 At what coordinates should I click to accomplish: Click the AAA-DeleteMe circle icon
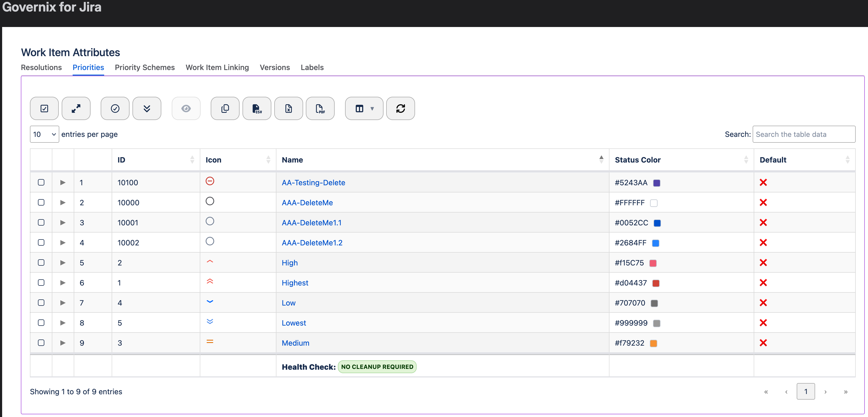click(210, 201)
